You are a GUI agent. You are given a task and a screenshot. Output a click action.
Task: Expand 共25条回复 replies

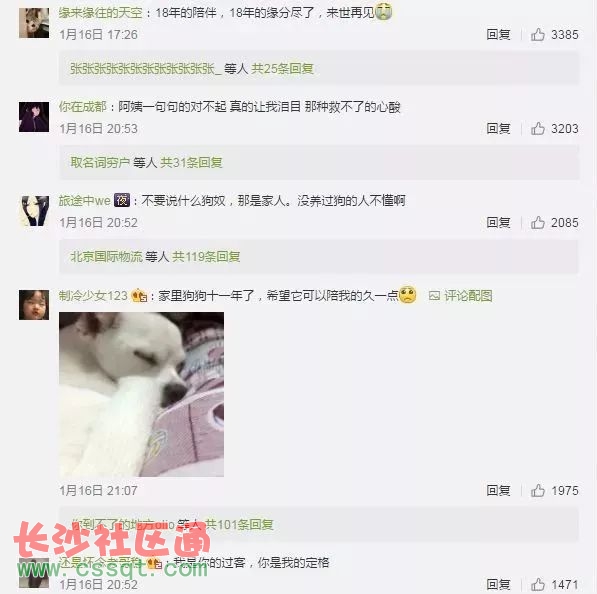click(282, 69)
